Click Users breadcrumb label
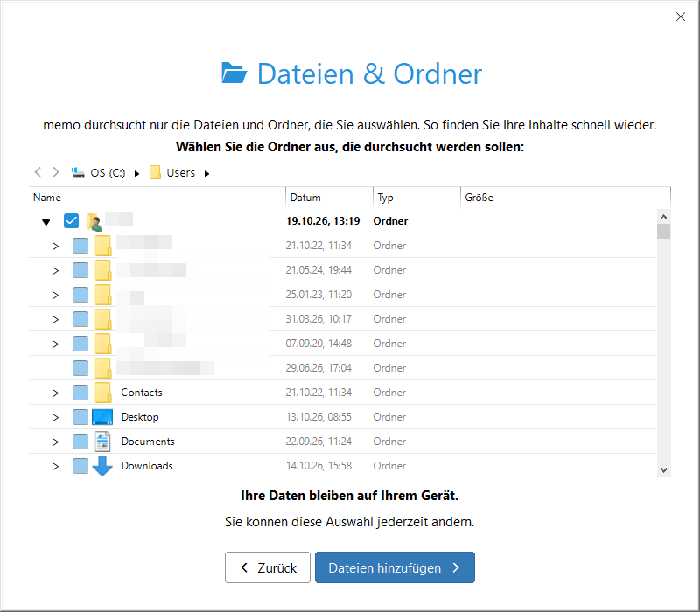Image resolution: width=700 pixels, height=612 pixels. [181, 172]
